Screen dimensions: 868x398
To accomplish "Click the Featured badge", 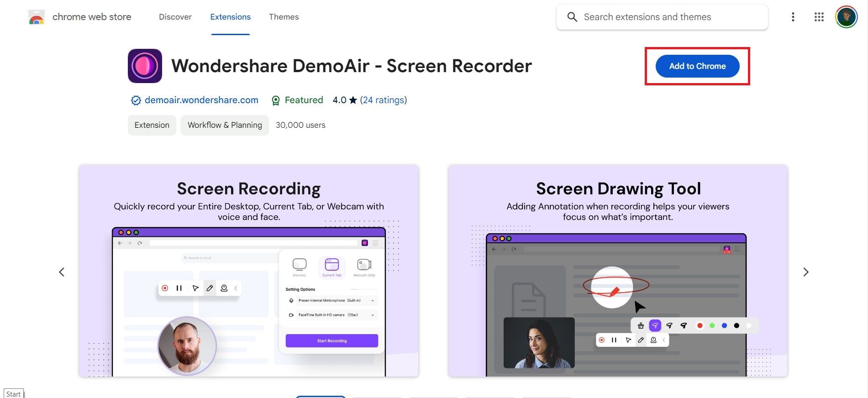I will (297, 100).
